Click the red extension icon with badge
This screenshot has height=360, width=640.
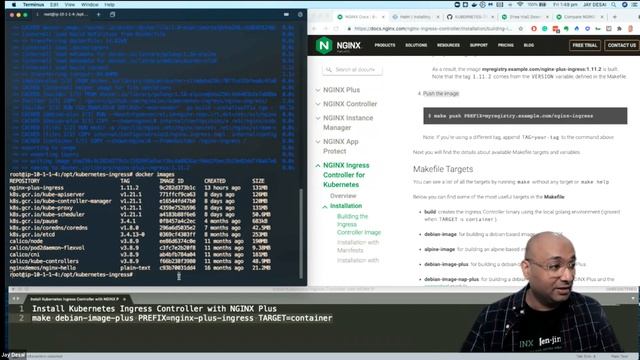click(x=556, y=29)
